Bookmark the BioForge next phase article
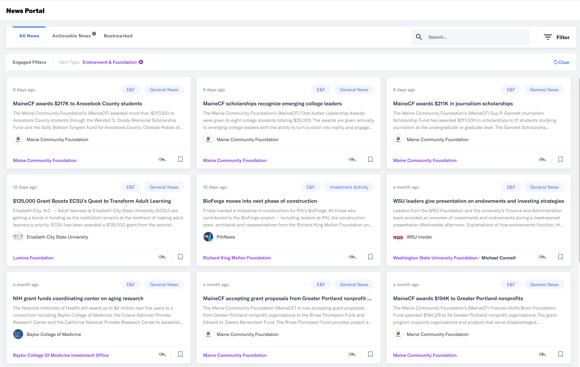 coord(370,257)
